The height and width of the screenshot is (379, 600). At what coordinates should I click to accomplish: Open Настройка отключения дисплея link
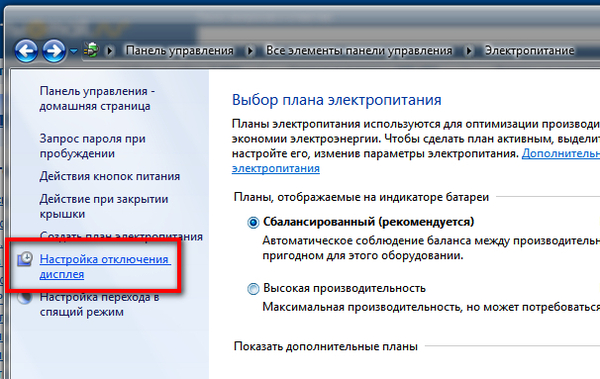105,266
